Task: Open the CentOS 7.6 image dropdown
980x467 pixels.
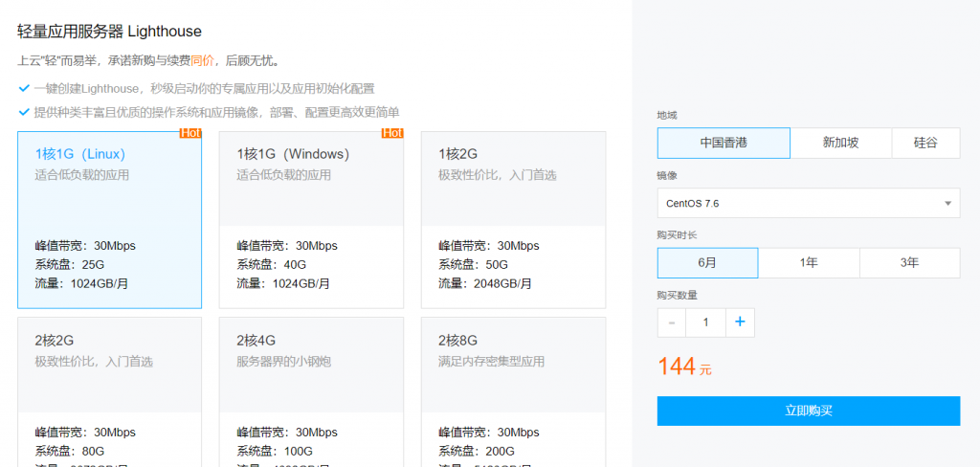Action: point(809,203)
